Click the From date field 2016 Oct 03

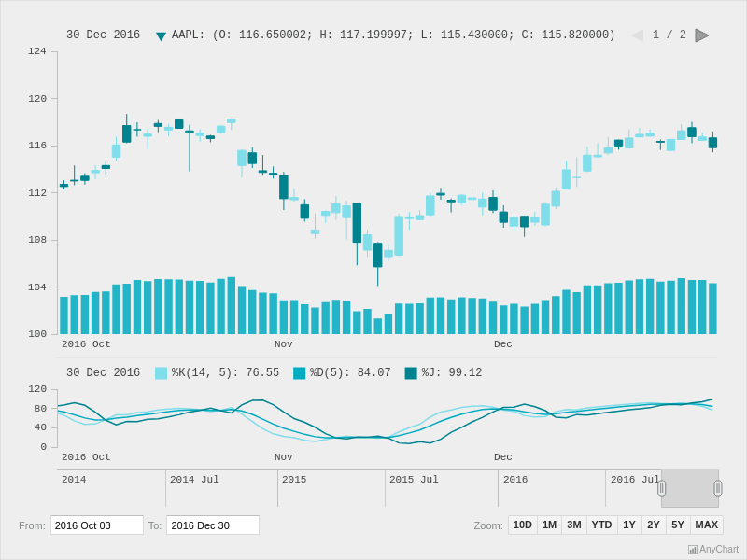tap(97, 525)
